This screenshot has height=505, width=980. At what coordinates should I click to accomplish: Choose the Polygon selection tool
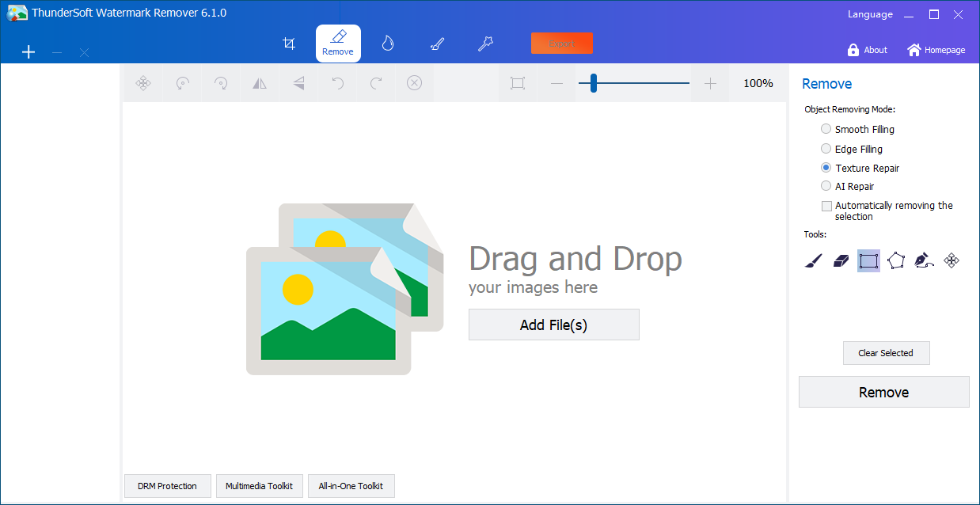pos(896,260)
